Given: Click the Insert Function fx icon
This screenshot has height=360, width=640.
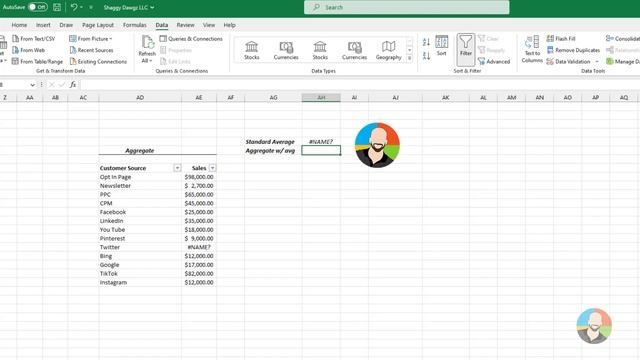Looking at the screenshot, I should tap(73, 85).
